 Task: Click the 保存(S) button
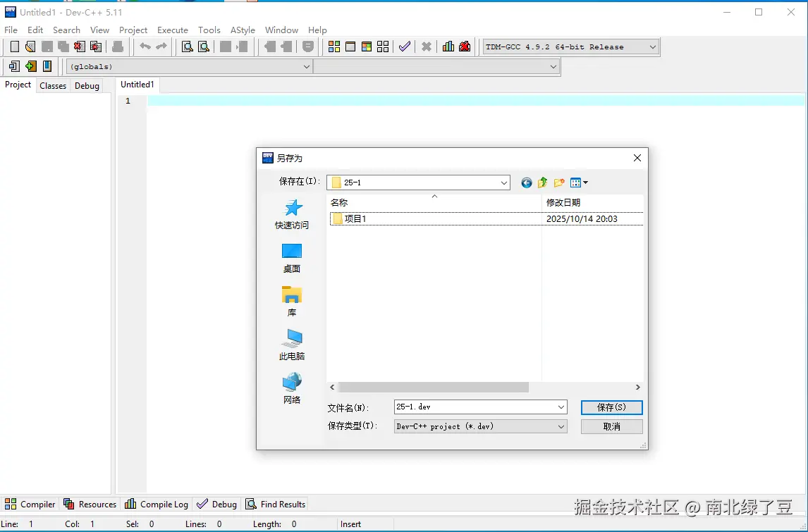(612, 407)
